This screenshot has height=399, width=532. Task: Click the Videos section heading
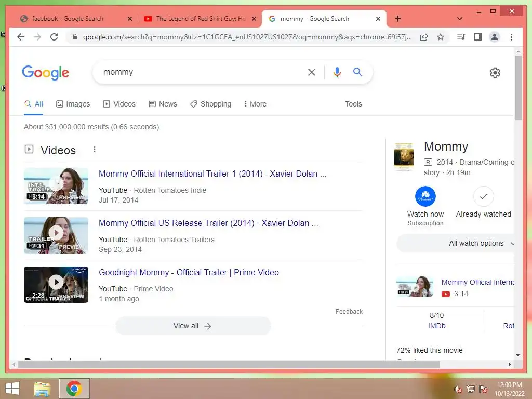(58, 150)
